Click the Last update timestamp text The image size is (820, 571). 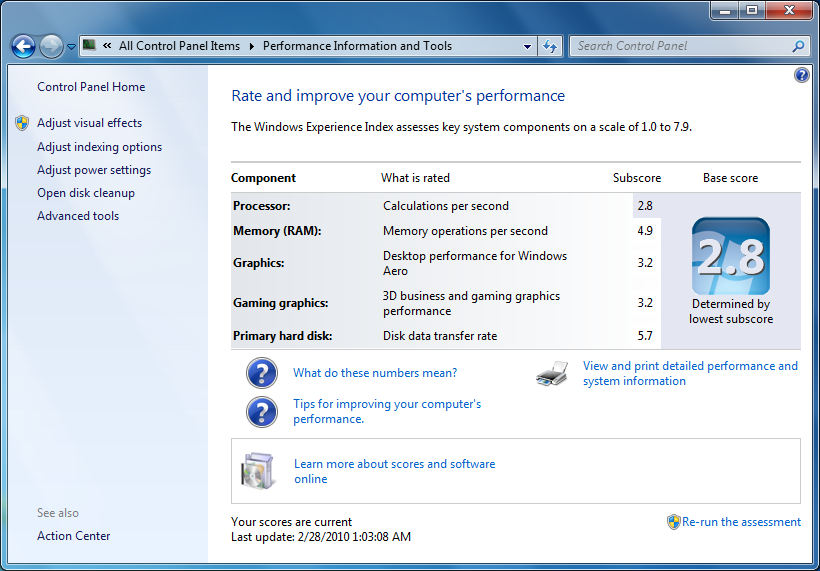(321, 537)
